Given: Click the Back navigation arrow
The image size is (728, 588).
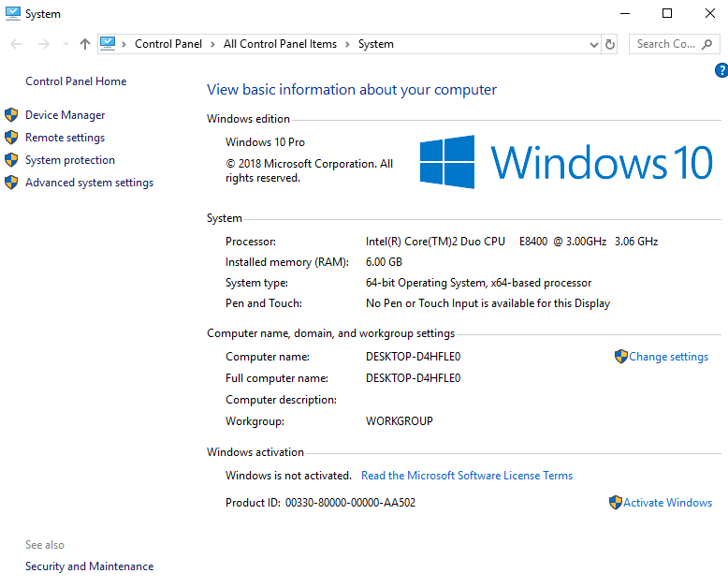Looking at the screenshot, I should [16, 44].
